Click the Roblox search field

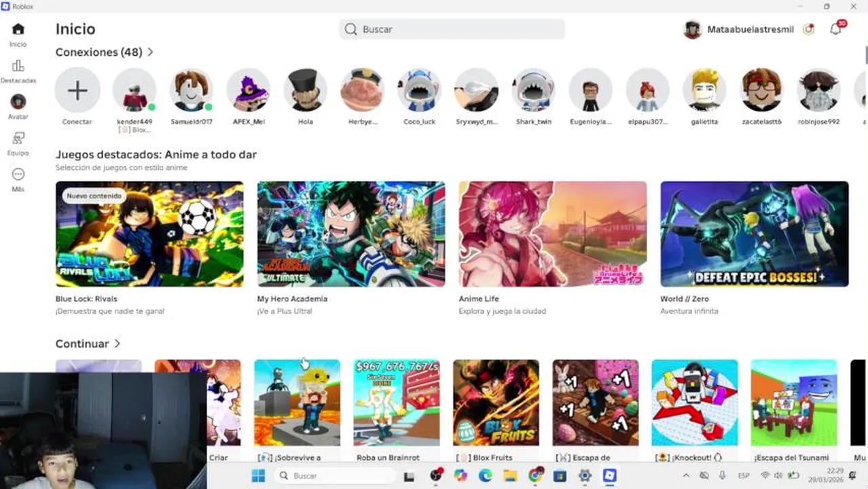(x=452, y=29)
